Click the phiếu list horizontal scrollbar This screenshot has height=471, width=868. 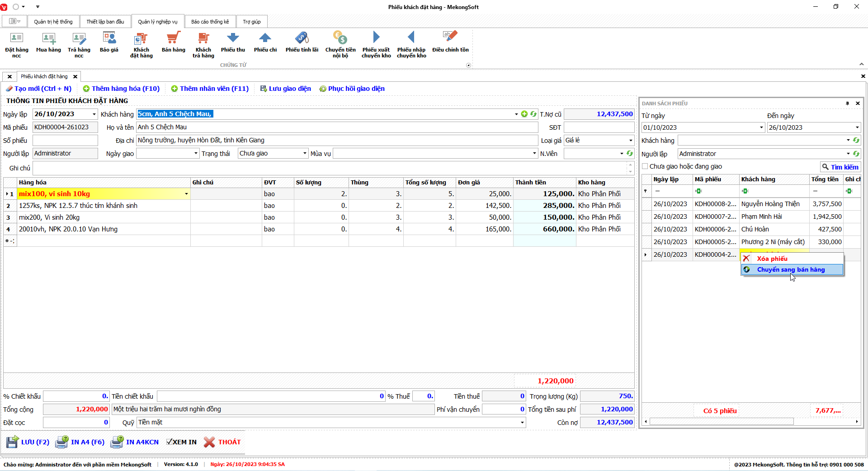coord(722,422)
